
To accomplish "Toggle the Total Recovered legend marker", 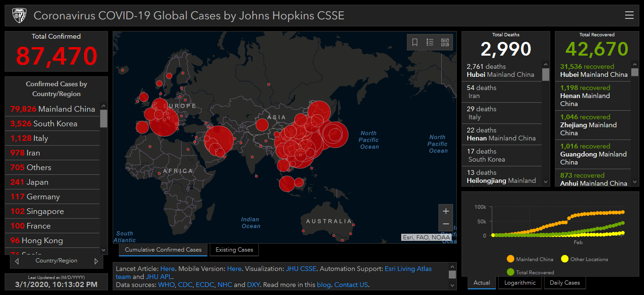I will [x=510, y=272].
